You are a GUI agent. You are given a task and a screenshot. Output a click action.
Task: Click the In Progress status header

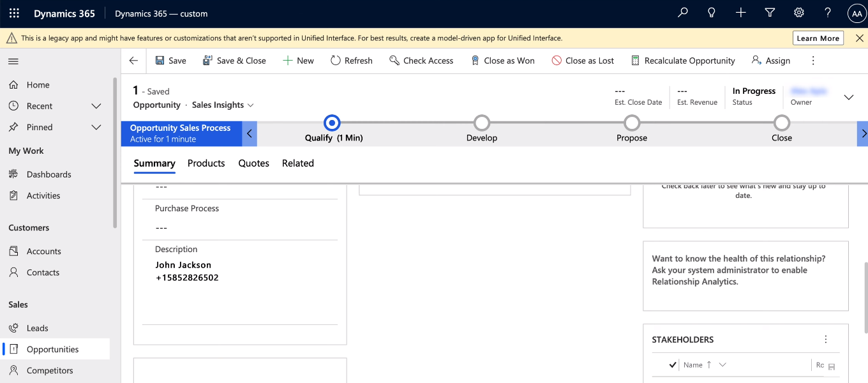click(754, 96)
